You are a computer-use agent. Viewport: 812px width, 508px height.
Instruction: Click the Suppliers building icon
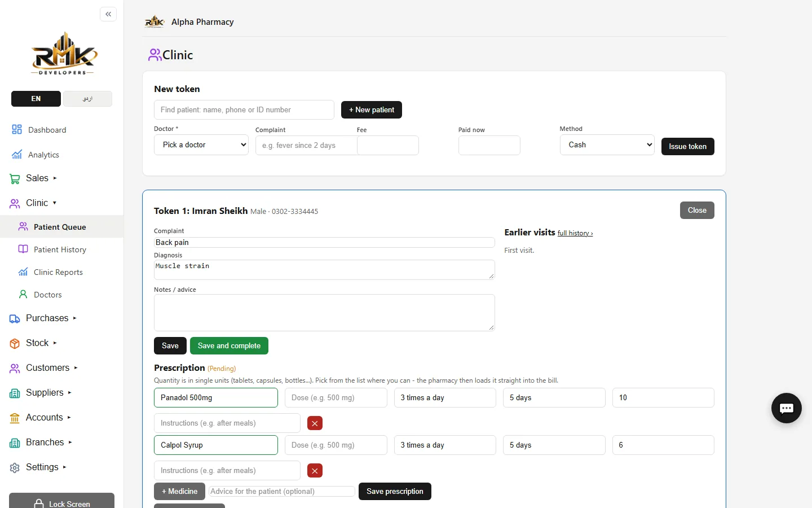15,393
